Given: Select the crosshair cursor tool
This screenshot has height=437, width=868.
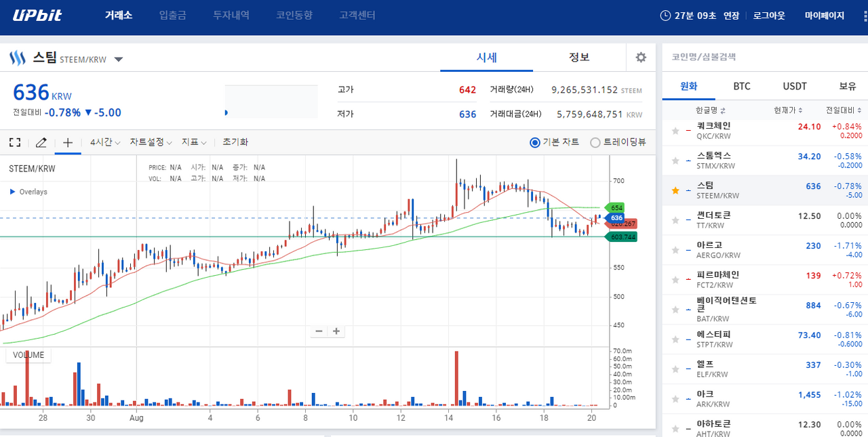Looking at the screenshot, I should pyautogui.click(x=68, y=142).
